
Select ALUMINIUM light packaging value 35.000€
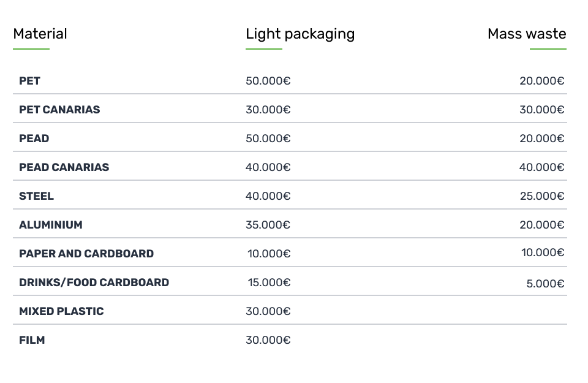point(268,225)
